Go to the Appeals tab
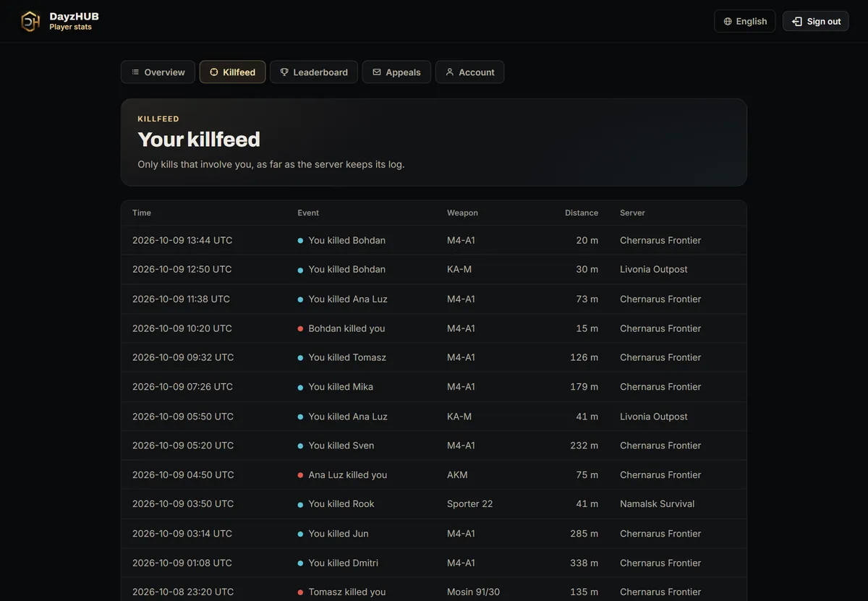The width and height of the screenshot is (868, 601). point(396,72)
